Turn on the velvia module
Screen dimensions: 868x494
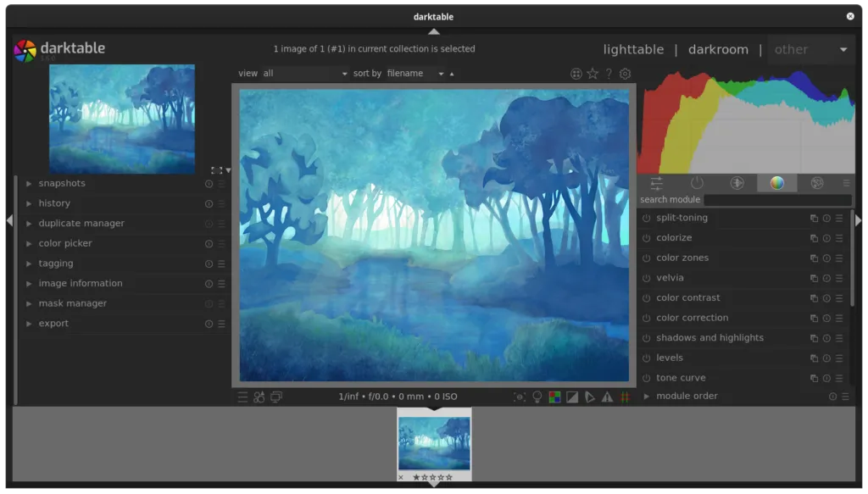(646, 278)
